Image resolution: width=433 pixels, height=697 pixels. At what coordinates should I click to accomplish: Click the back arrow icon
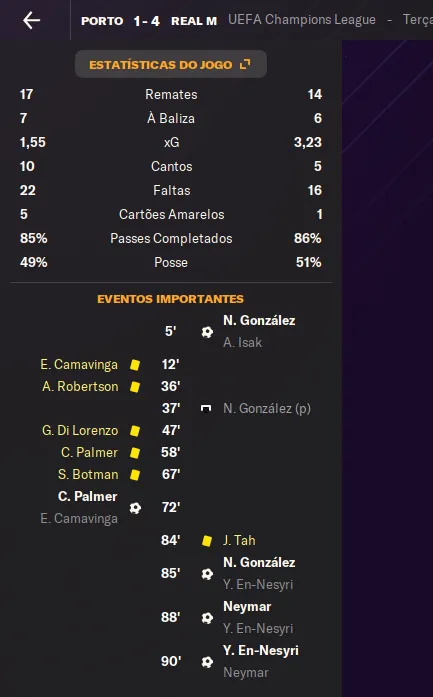pyautogui.click(x=32, y=20)
